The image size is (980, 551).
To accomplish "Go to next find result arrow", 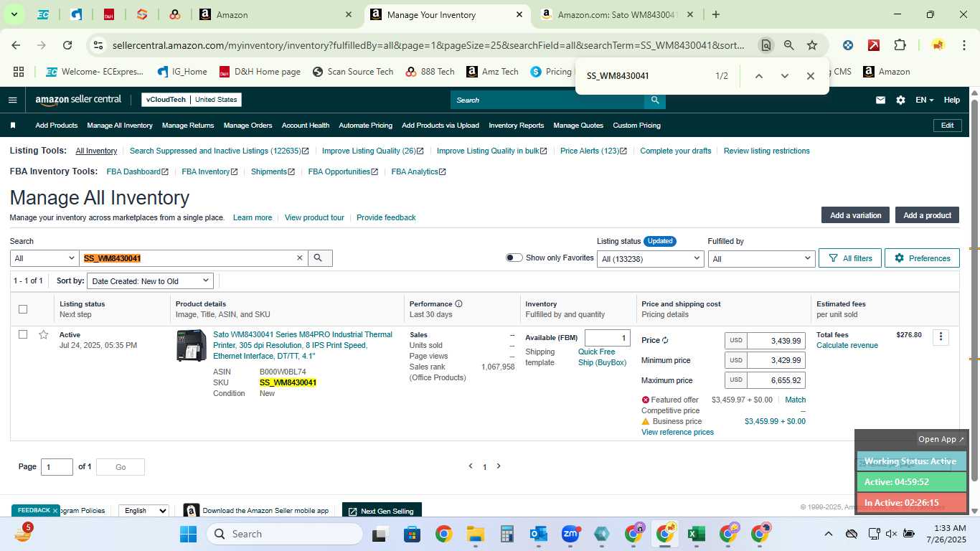I will (784, 76).
